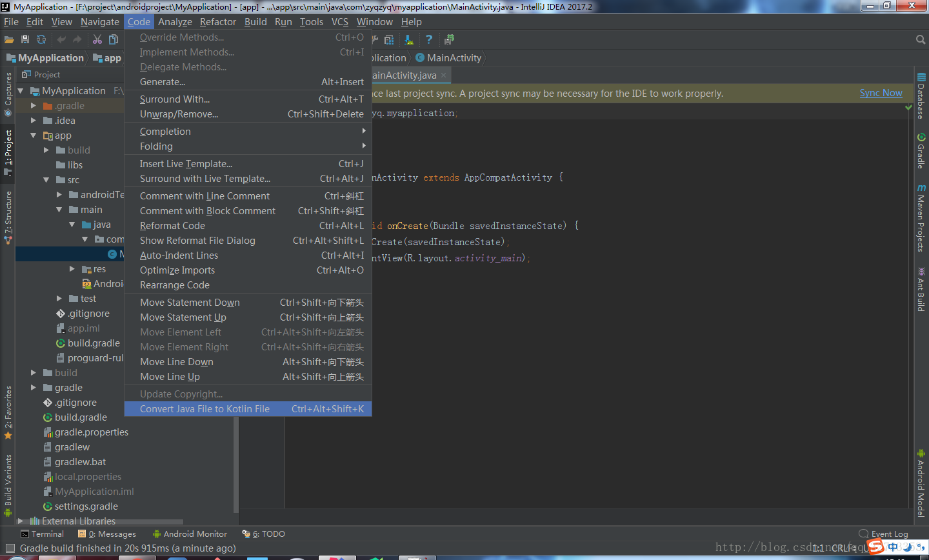Select gradle.properties file
The height and width of the screenshot is (560, 929).
click(x=86, y=432)
